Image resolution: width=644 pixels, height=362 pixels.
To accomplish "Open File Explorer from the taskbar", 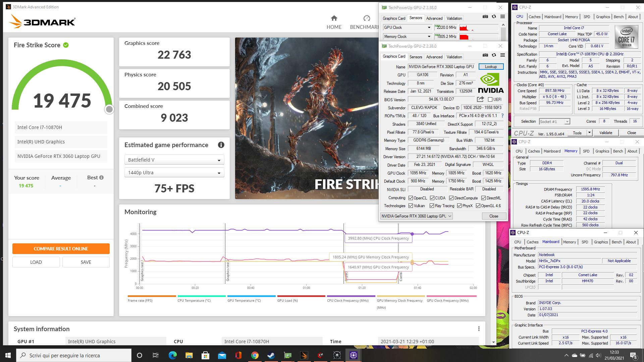I will (189, 355).
